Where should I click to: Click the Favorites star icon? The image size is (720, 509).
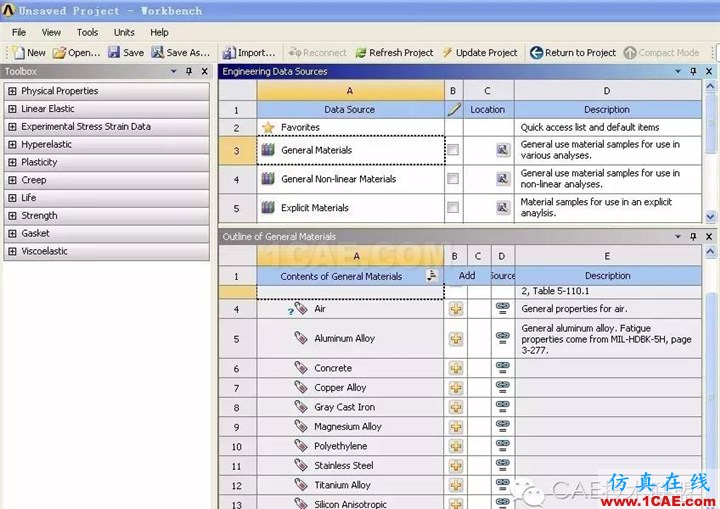coord(268,127)
